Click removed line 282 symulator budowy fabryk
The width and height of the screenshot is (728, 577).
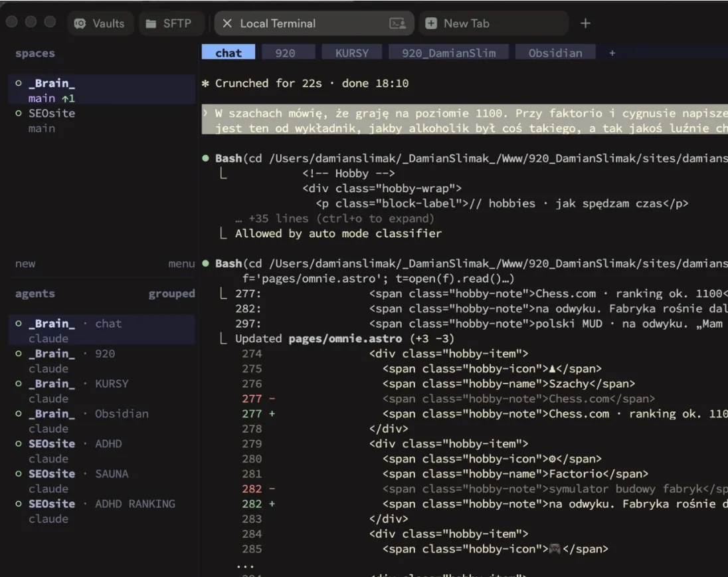pyautogui.click(x=485, y=489)
